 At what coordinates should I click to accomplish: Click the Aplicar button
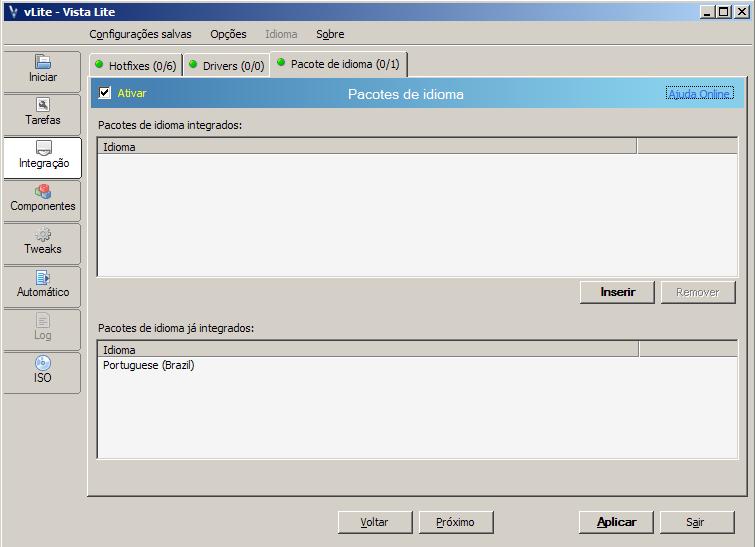[616, 522]
